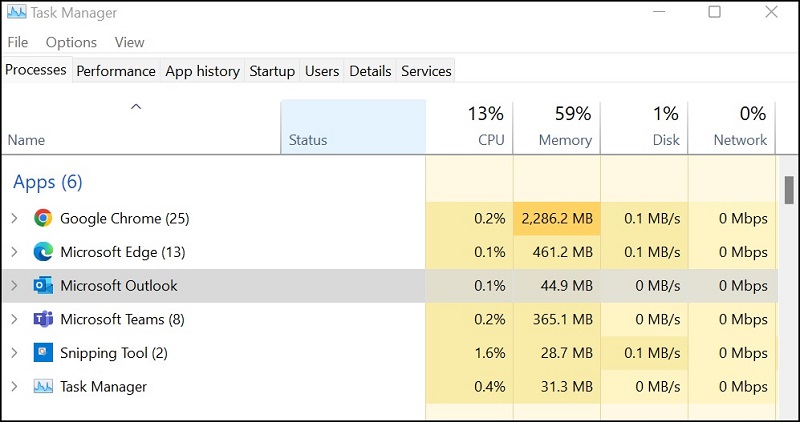800x422 pixels.
Task: Click the Task Manager title bar icon
Action: coord(17,13)
